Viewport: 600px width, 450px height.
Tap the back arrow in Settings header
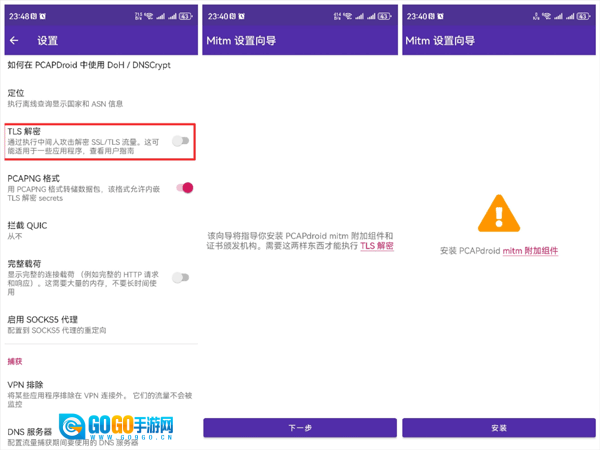pos(14,41)
